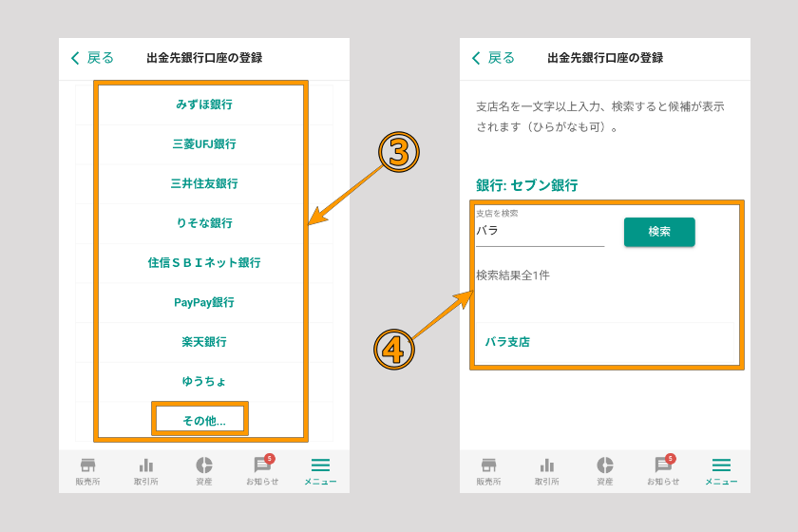The width and height of the screenshot is (798, 532).
Task: Open 販売所 tab in right screen
Action: pyautogui.click(x=488, y=471)
